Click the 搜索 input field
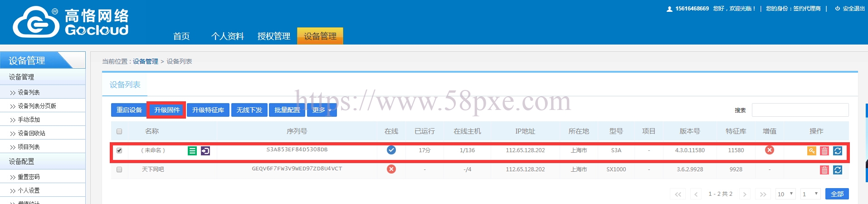The height and width of the screenshot is (204, 868). point(800,110)
